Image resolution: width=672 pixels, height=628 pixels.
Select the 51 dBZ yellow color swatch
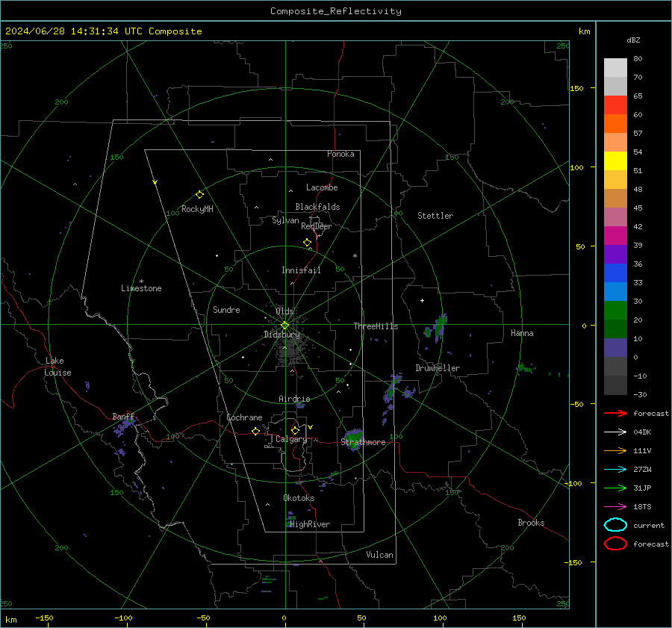(x=615, y=161)
